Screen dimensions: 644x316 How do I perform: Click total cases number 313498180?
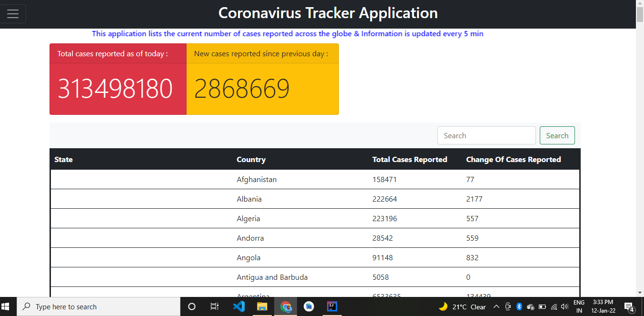(x=115, y=89)
